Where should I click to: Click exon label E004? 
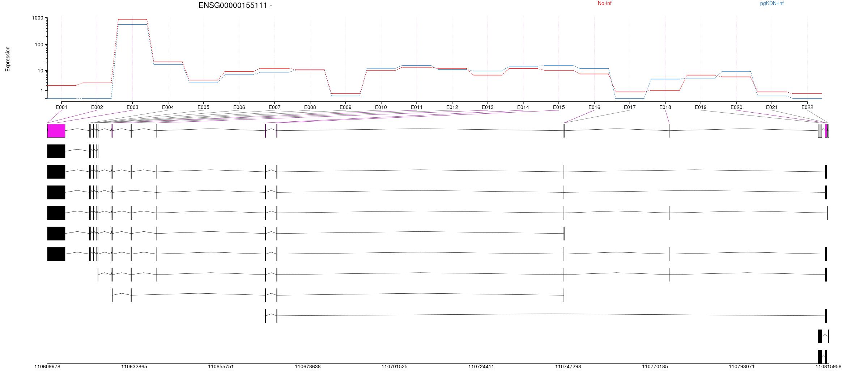coord(168,107)
